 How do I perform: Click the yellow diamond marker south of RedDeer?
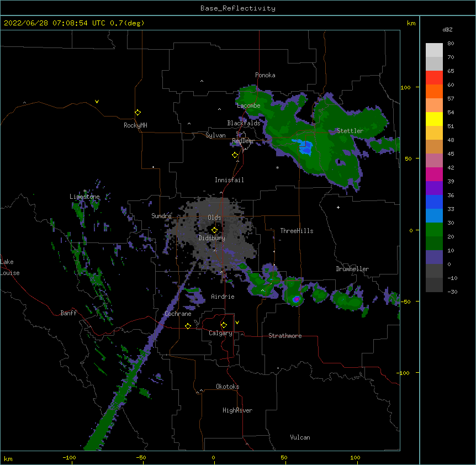[x=235, y=155]
